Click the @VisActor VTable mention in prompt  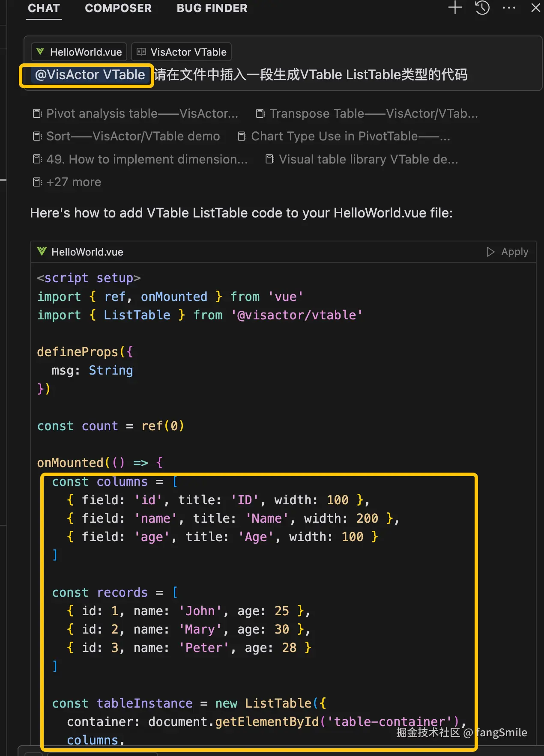(x=90, y=75)
